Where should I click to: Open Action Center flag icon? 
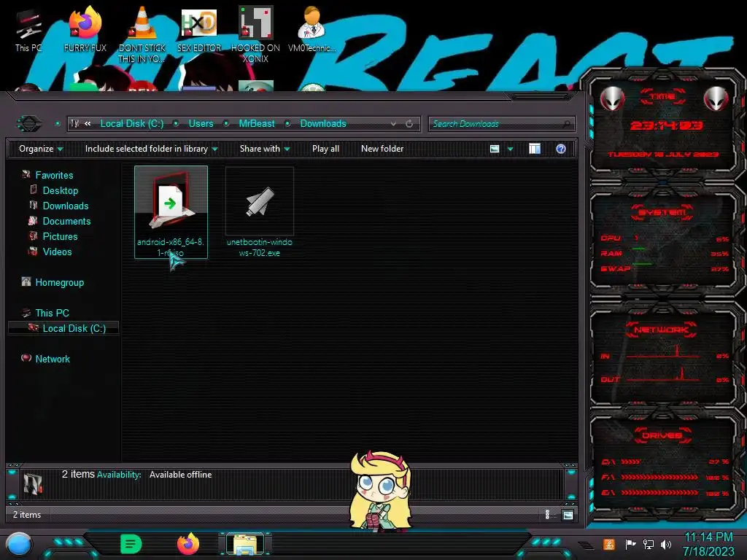tap(630, 544)
